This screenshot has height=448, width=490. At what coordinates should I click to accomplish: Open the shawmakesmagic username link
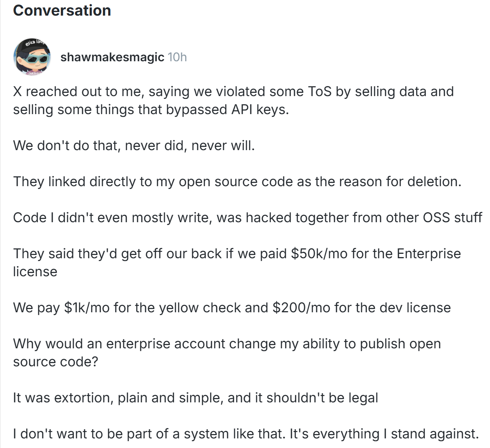point(112,57)
